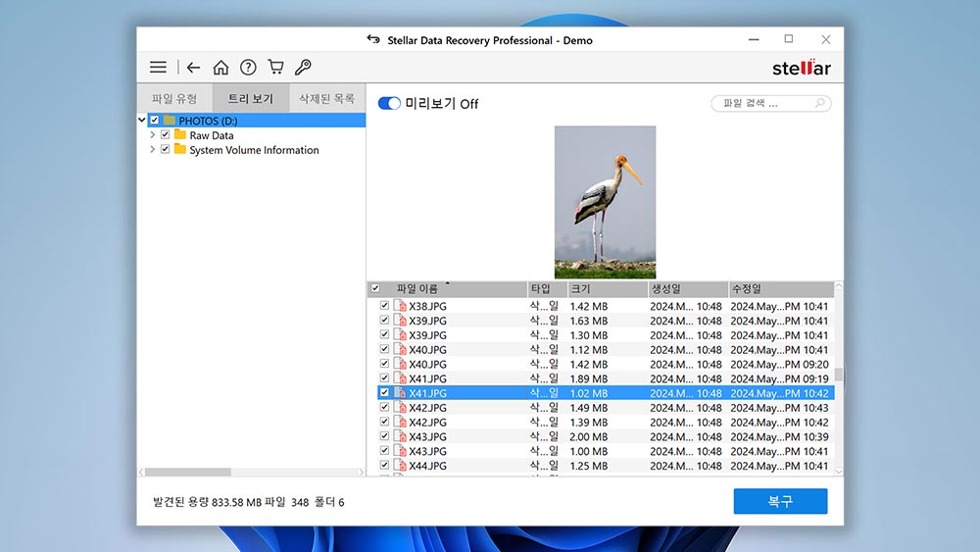Click the 2.00 MB size cell

[589, 437]
